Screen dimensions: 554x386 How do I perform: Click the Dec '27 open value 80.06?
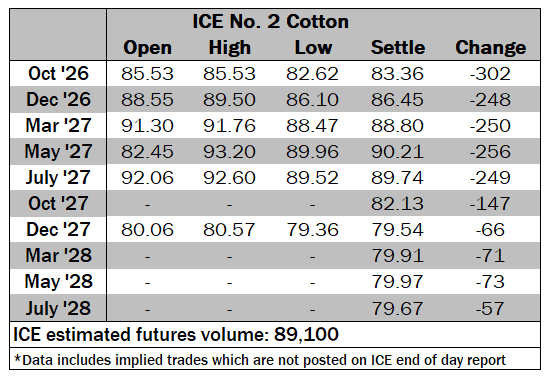click(147, 230)
